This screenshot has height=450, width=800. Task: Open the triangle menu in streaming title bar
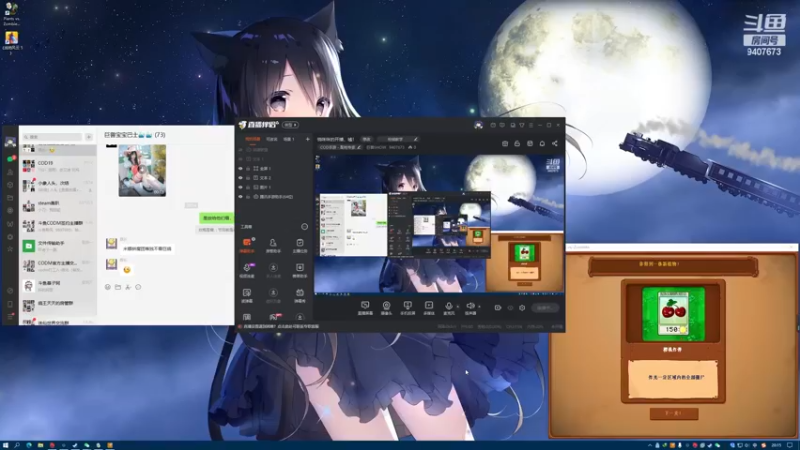[521, 125]
